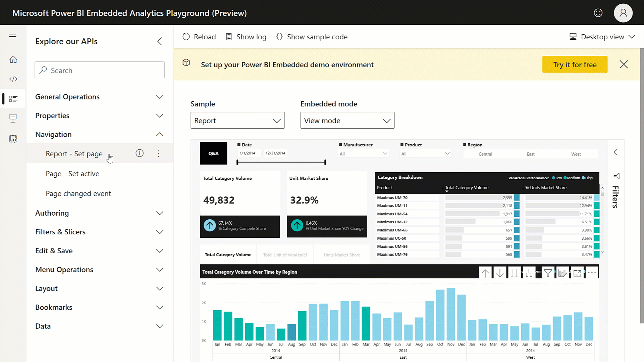The image size is (644, 362).
Task: Switch to the Units Market Share tab
Action: (x=342, y=254)
